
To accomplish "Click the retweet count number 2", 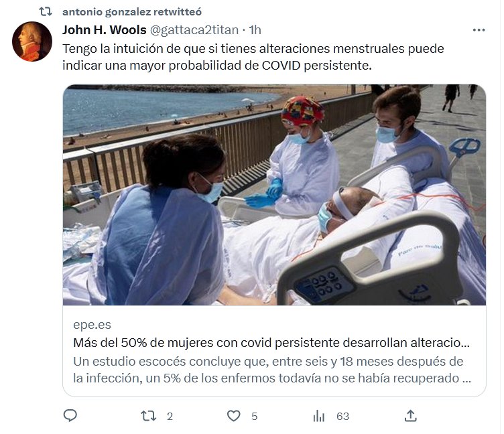I will click(x=170, y=417).
